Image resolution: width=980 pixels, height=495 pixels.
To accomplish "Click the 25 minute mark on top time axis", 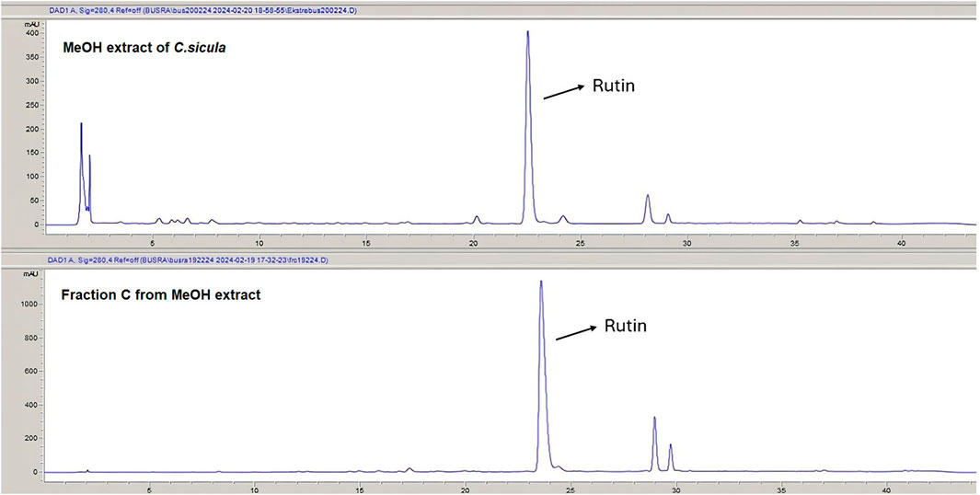I will pyautogui.click(x=581, y=243).
